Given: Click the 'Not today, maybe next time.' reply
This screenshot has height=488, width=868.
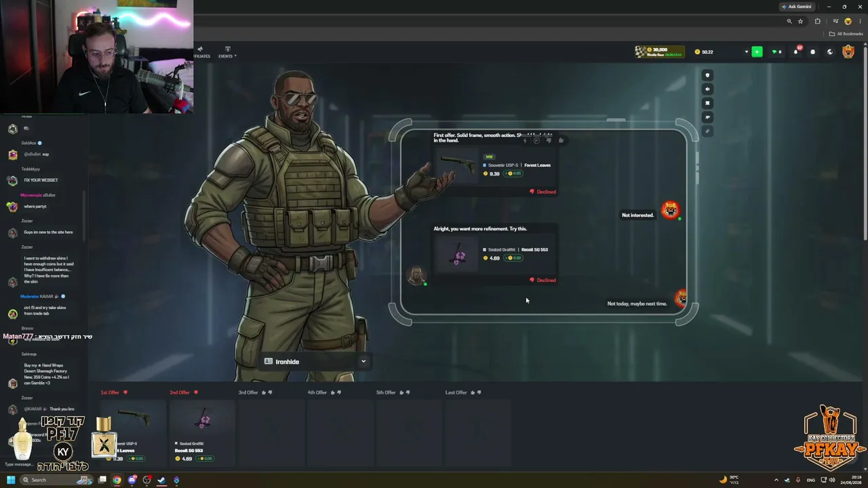Looking at the screenshot, I should (x=637, y=304).
